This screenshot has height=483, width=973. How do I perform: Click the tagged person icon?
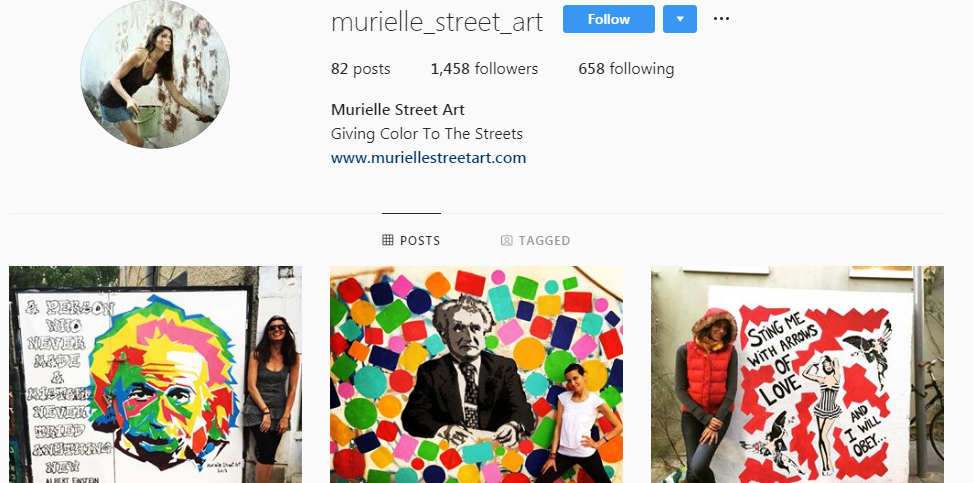pyautogui.click(x=506, y=240)
